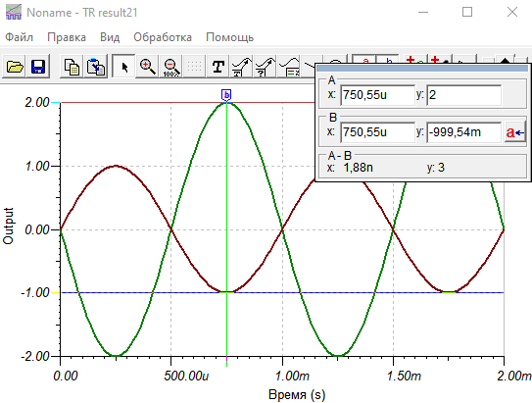Image resolution: width=532 pixels, height=403 pixels.
Task: Open the Вид menu
Action: point(110,37)
